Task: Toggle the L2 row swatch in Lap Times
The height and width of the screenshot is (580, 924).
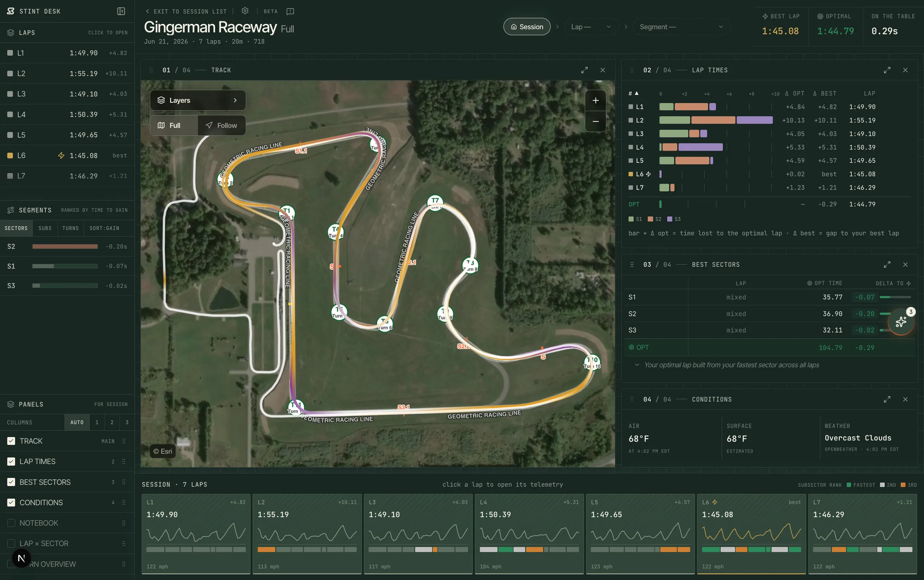Action: (x=631, y=120)
